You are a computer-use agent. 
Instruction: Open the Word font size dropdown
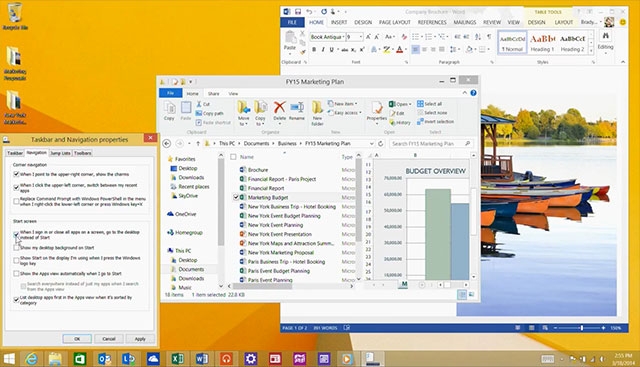[x=361, y=37]
